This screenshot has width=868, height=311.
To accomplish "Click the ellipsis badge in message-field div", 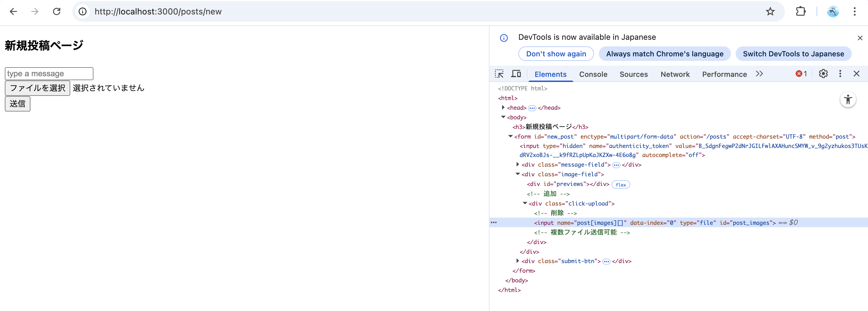I will 616,165.
